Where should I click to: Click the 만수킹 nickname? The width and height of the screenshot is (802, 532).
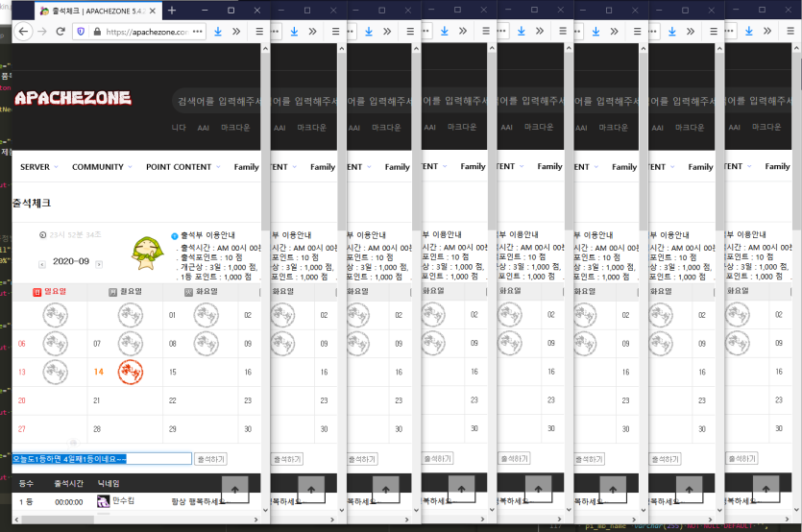123,501
